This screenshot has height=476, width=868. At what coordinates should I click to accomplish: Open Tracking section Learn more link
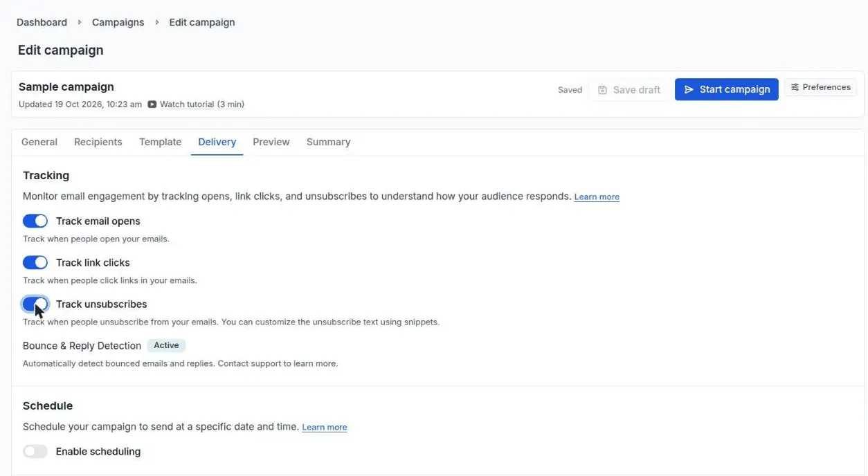pyautogui.click(x=597, y=197)
